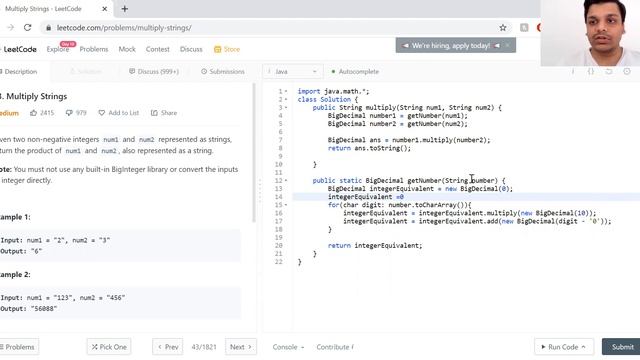
Task: Click the return integerEquivalent line
Action: 375,245
